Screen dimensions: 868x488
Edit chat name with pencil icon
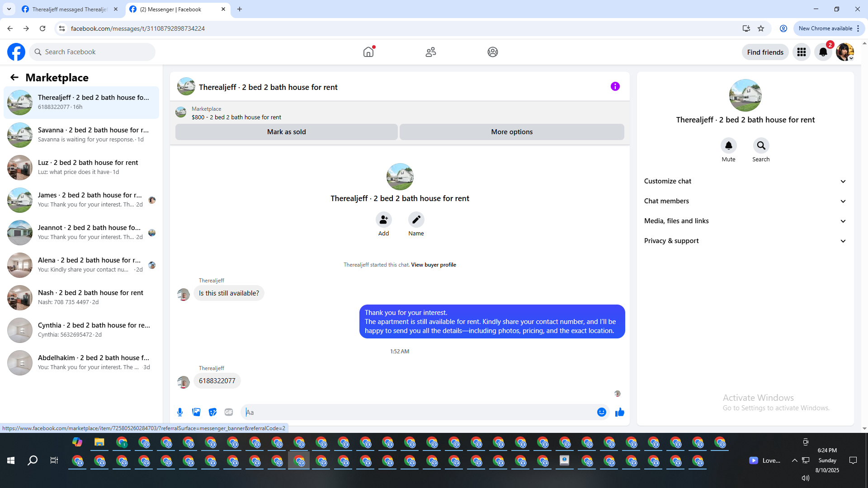tap(416, 220)
